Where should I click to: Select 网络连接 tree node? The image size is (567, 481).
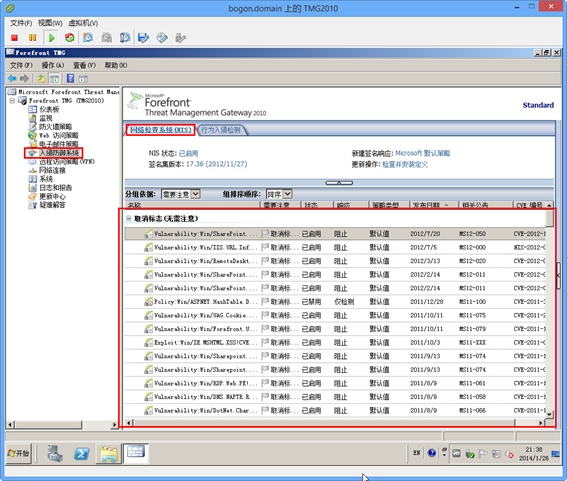pos(52,170)
